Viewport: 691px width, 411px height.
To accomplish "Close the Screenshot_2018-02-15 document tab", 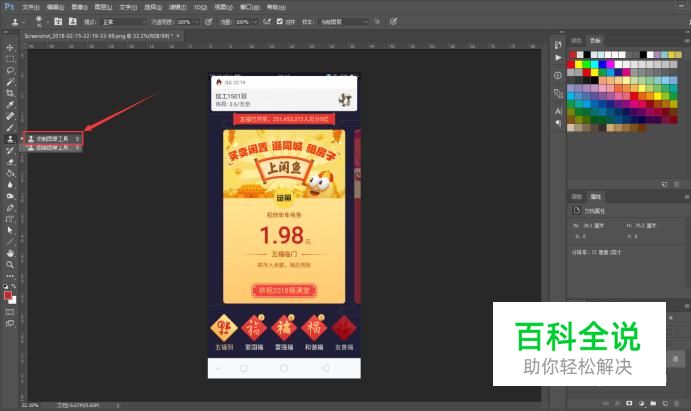I will [x=178, y=36].
